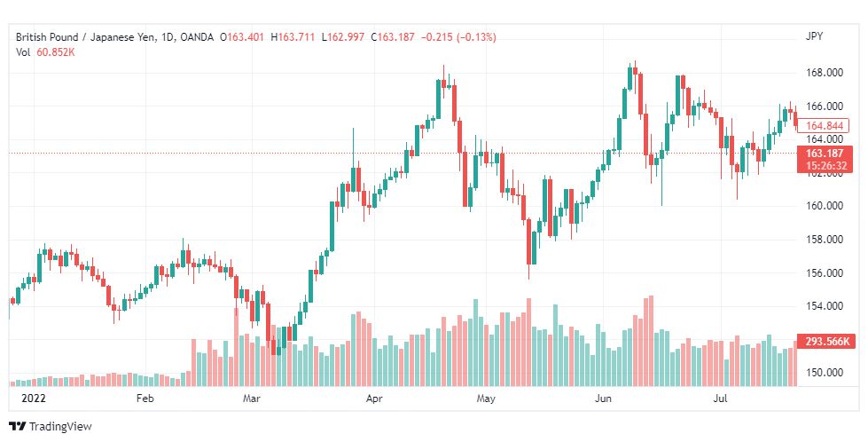Open the TradingView link text
868x442 pixels.
pyautogui.click(x=60, y=427)
